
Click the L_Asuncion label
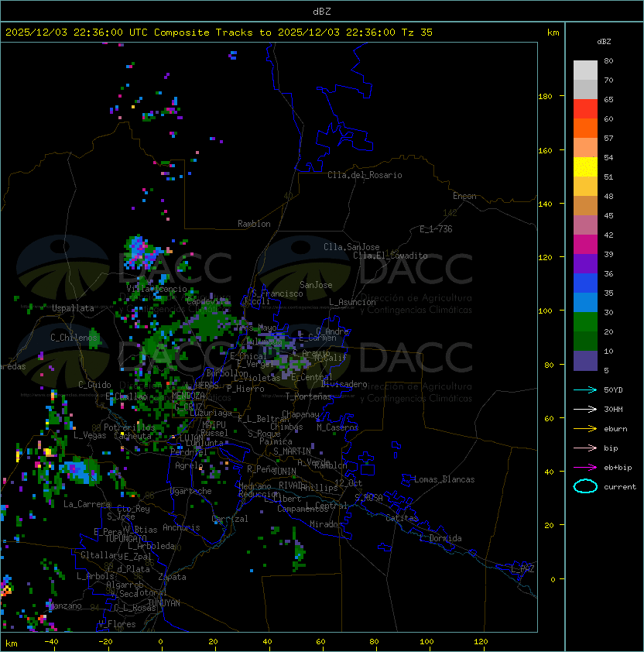352,302
